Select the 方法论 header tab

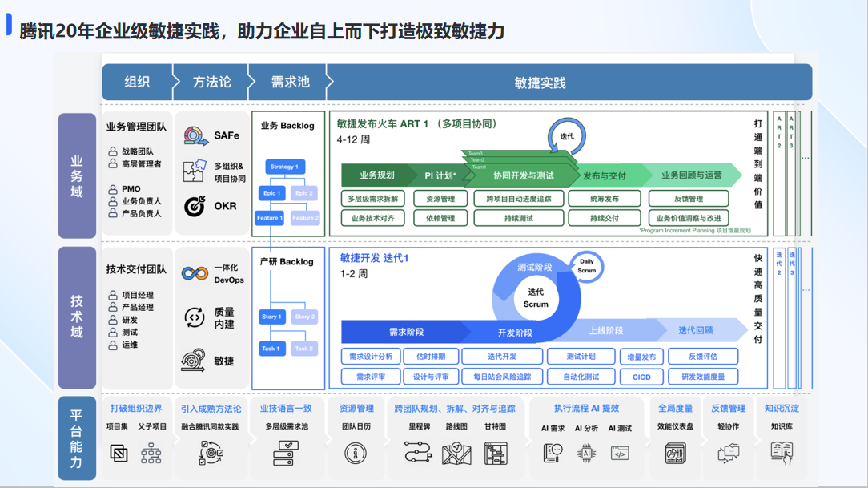pos(211,82)
